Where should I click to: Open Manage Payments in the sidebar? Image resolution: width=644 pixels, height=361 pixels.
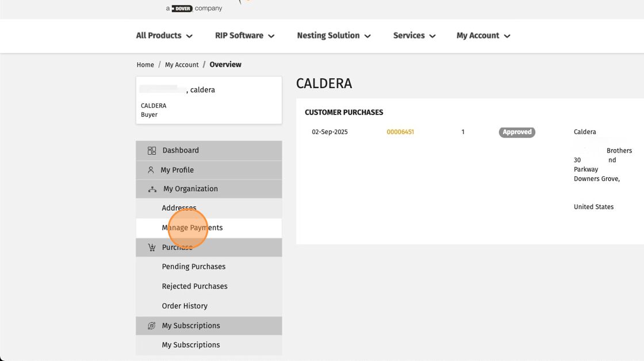click(x=209, y=228)
